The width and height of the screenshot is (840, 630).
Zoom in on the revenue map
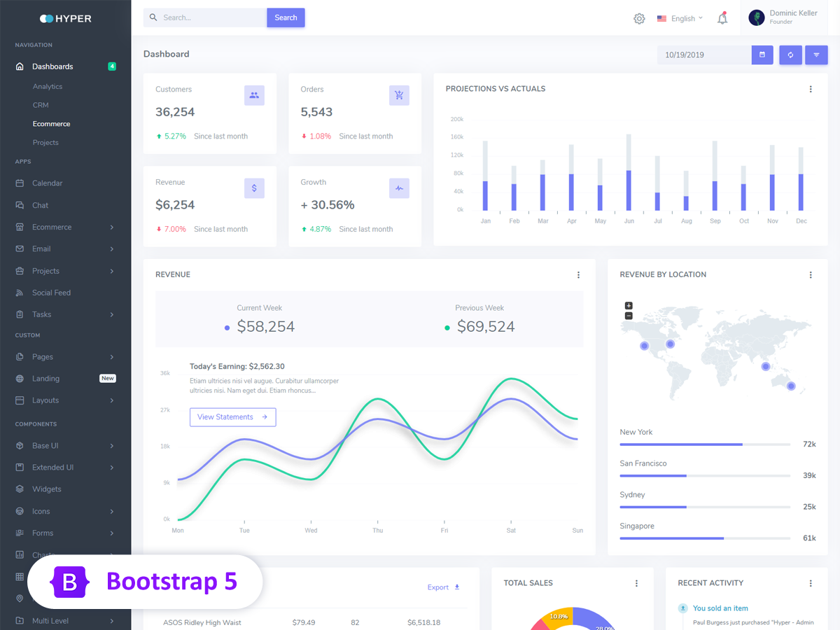629,306
